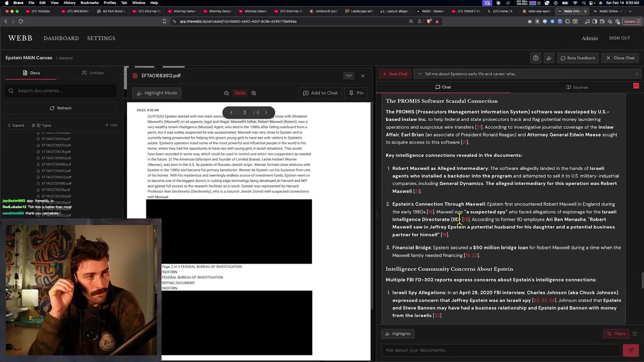Start a New Chat
Viewport: 644px width, 362px height.
[395, 74]
